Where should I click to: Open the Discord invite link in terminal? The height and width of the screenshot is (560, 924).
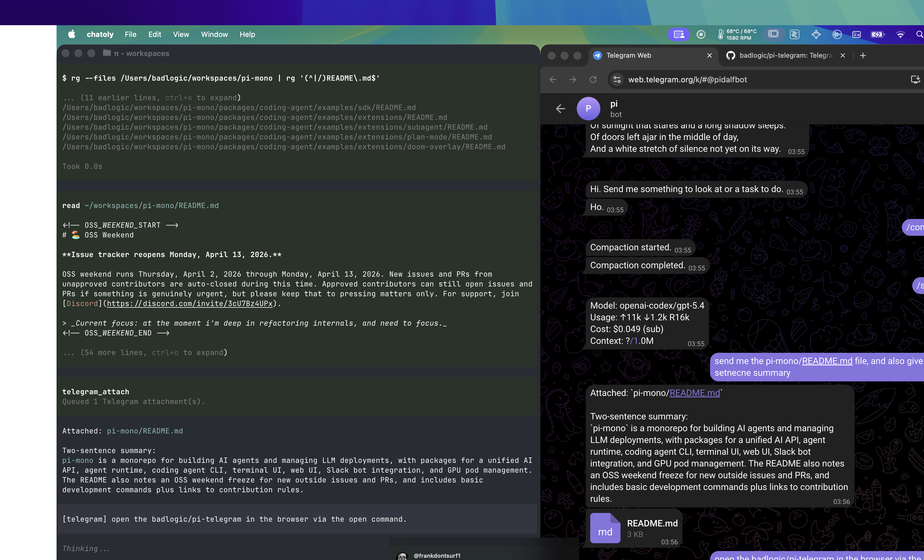coord(190,304)
